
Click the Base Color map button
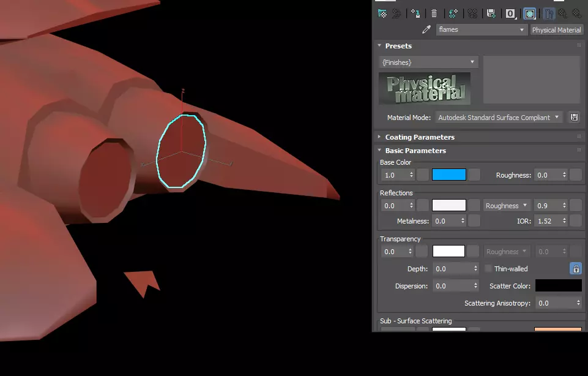(x=474, y=175)
